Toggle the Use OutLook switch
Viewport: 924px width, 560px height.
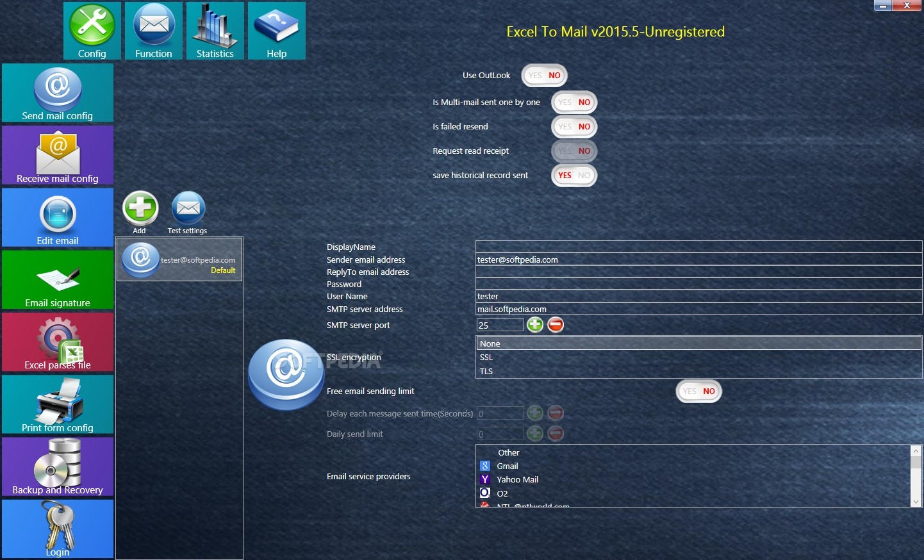pos(545,76)
